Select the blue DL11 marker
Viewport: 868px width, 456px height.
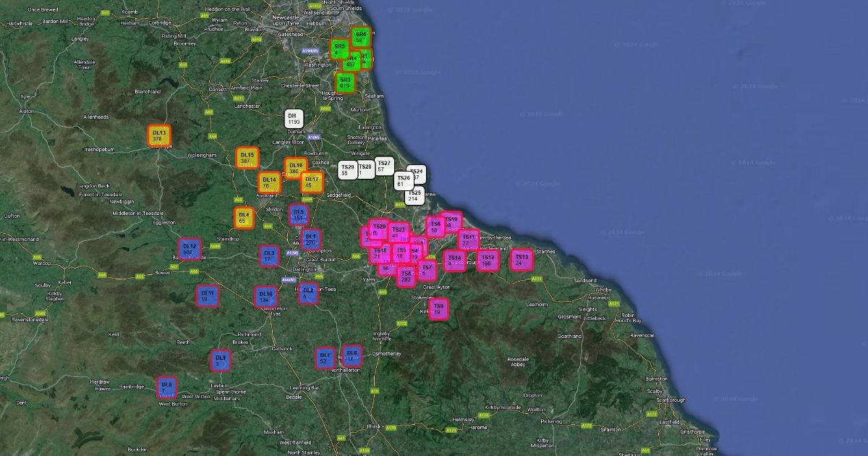(208, 295)
